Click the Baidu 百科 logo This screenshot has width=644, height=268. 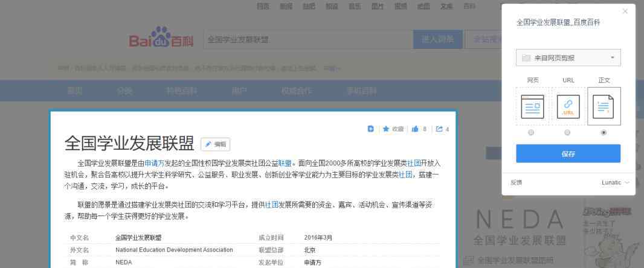[161, 38]
